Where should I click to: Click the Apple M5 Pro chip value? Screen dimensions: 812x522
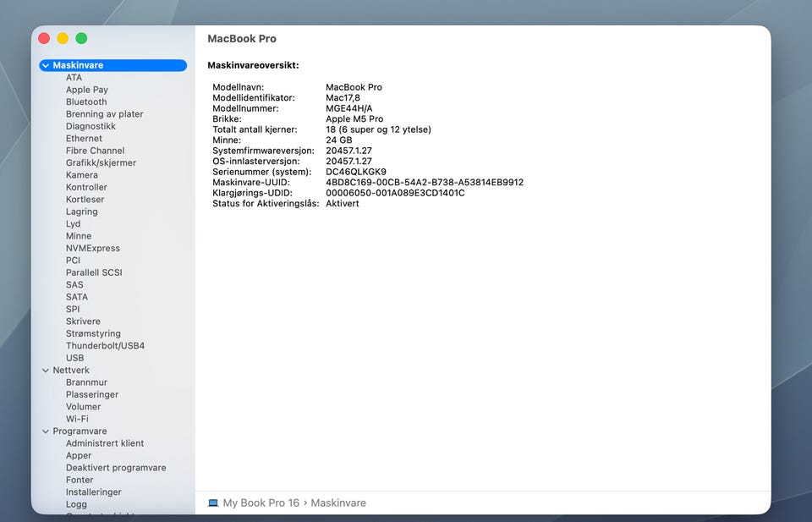(354, 119)
